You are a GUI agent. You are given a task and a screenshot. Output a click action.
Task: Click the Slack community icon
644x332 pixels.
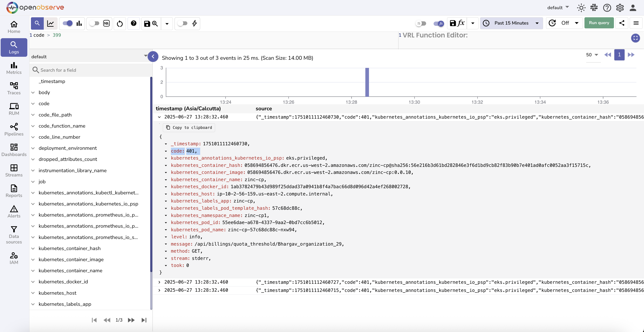pos(594,8)
